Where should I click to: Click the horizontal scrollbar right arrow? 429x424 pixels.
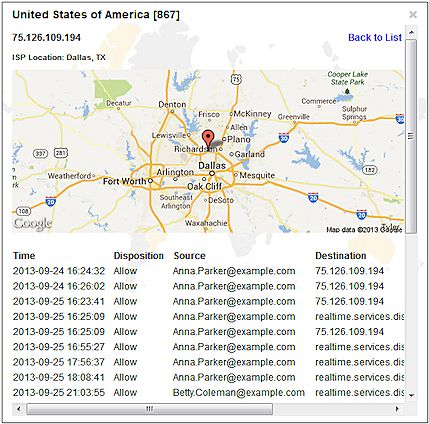coord(397,409)
